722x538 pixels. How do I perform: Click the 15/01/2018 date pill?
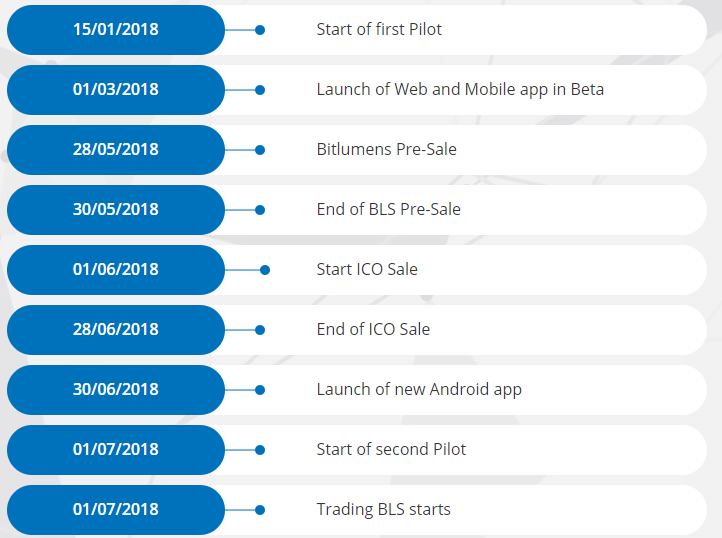(x=116, y=30)
